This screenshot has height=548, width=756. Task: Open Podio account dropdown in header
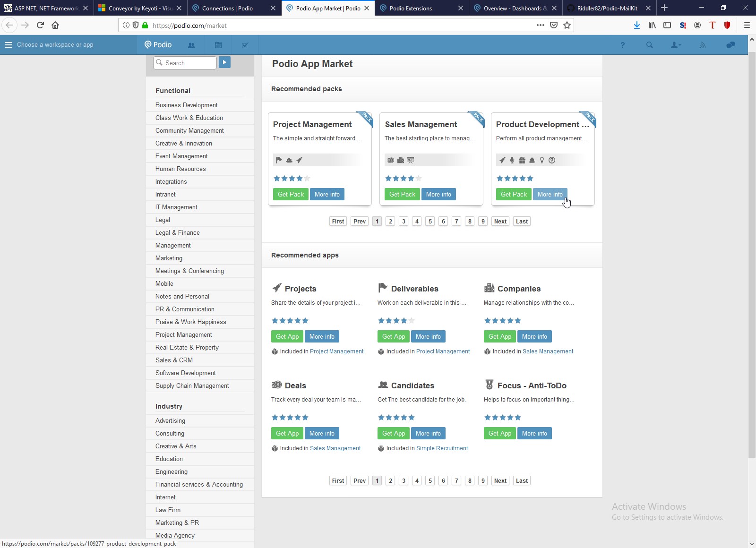pyautogui.click(x=676, y=45)
